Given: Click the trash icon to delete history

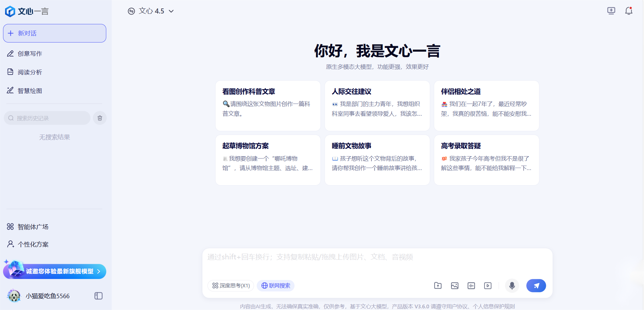Looking at the screenshot, I should point(100,118).
